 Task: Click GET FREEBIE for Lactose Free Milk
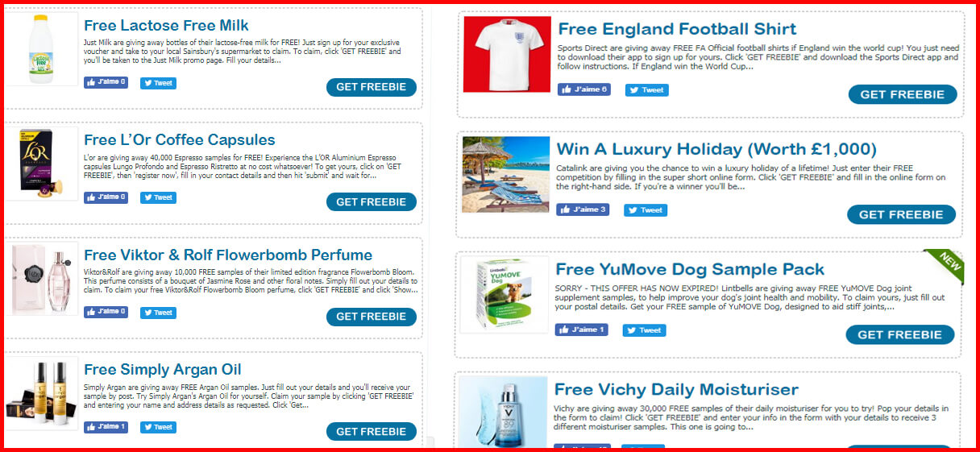click(x=372, y=87)
